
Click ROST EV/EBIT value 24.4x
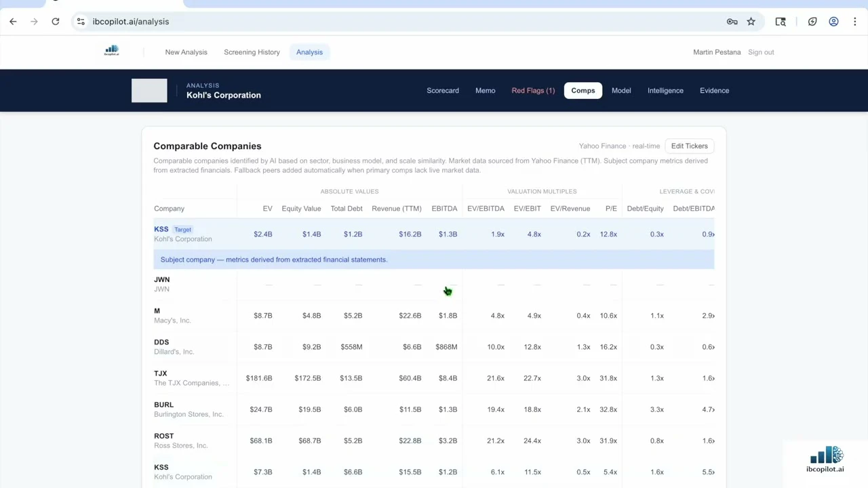click(x=532, y=441)
